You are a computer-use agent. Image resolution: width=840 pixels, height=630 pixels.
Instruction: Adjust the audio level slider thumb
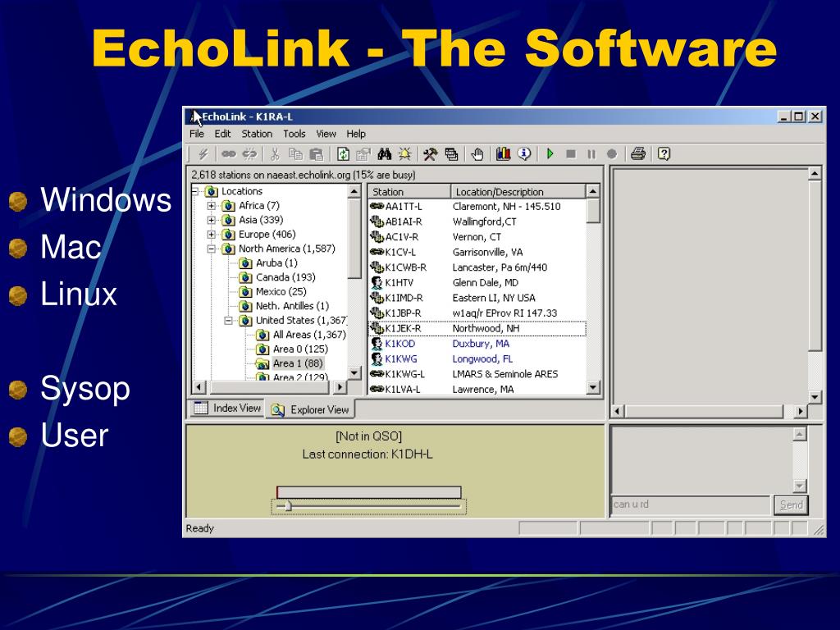[x=288, y=505]
